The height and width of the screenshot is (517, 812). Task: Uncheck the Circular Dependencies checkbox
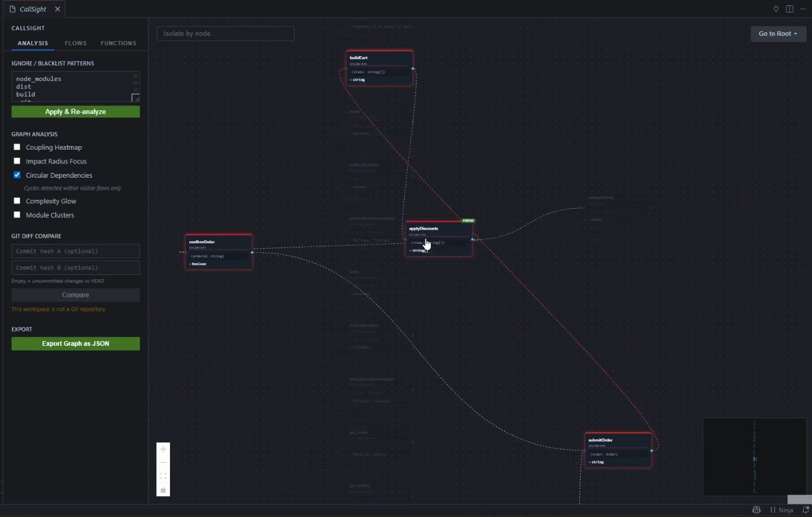pos(17,175)
